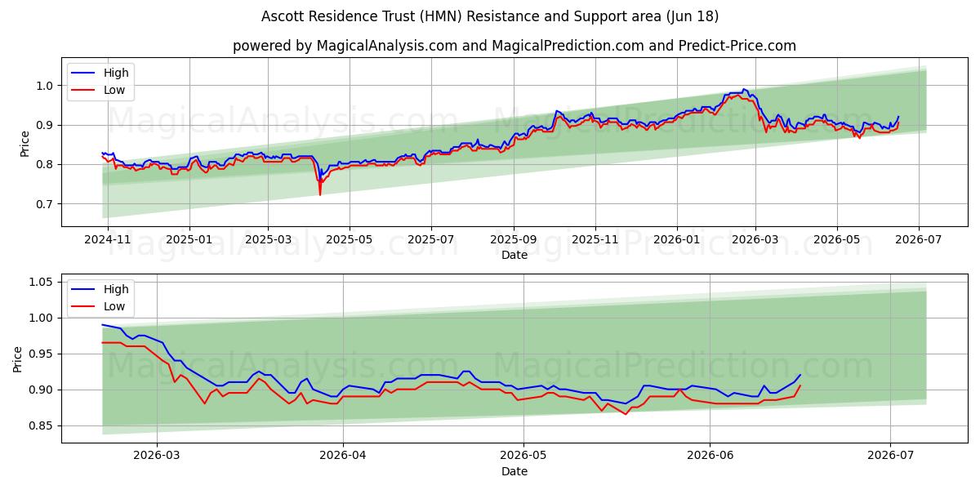
Task: Click the '2025-11' date label on the top chart
Action: pyautogui.click(x=595, y=239)
